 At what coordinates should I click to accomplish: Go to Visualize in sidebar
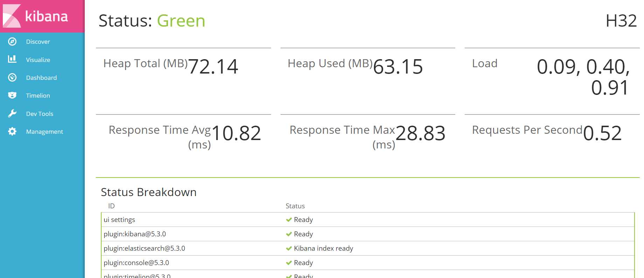pyautogui.click(x=38, y=60)
